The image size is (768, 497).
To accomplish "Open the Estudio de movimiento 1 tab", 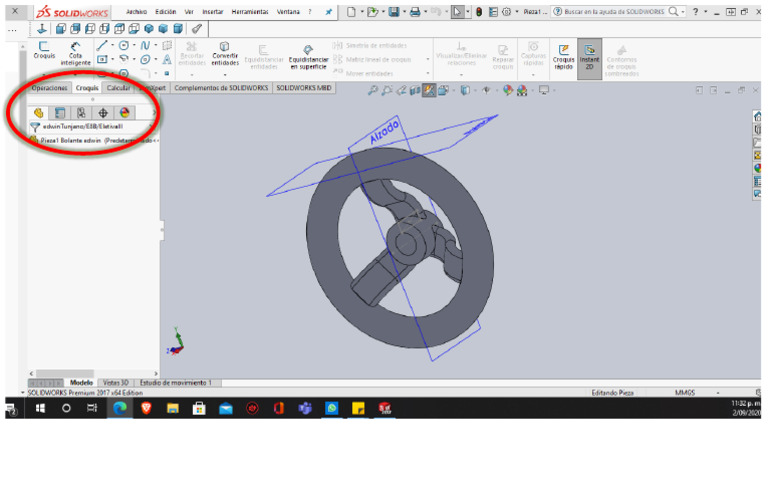I will [175, 383].
